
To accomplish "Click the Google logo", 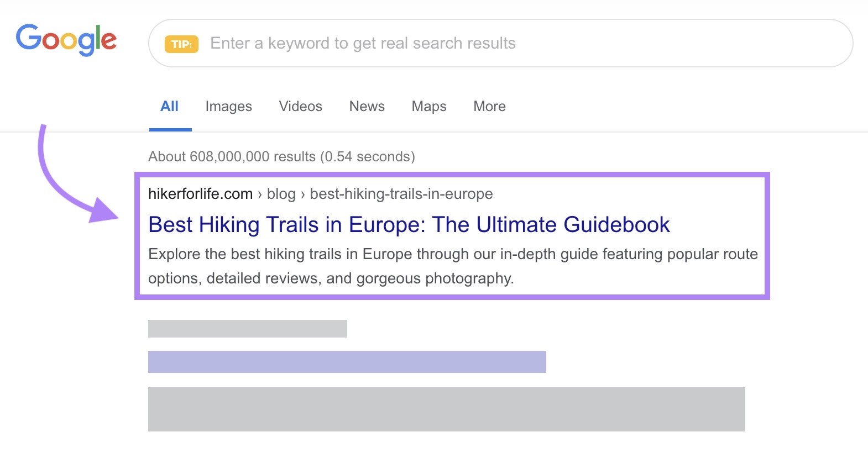I will coord(66,39).
